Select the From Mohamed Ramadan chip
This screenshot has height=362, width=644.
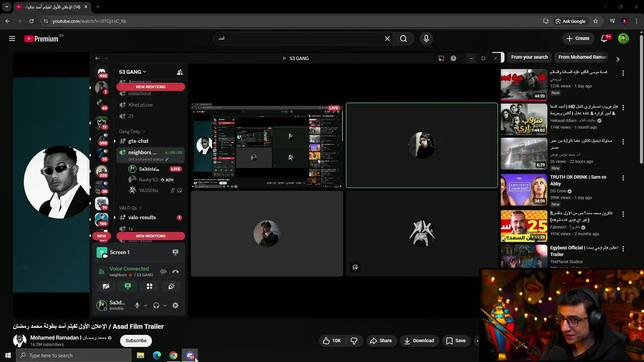click(x=583, y=57)
